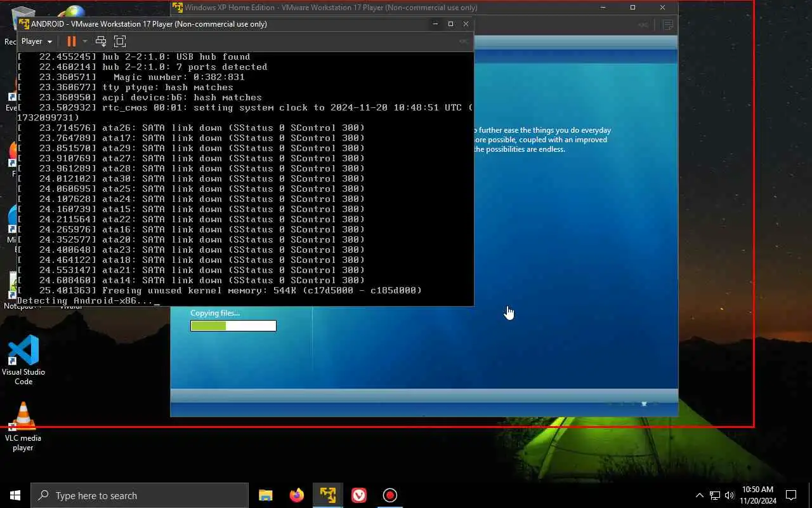
Task: Open the Player menu in ANDROID window
Action: pos(36,41)
